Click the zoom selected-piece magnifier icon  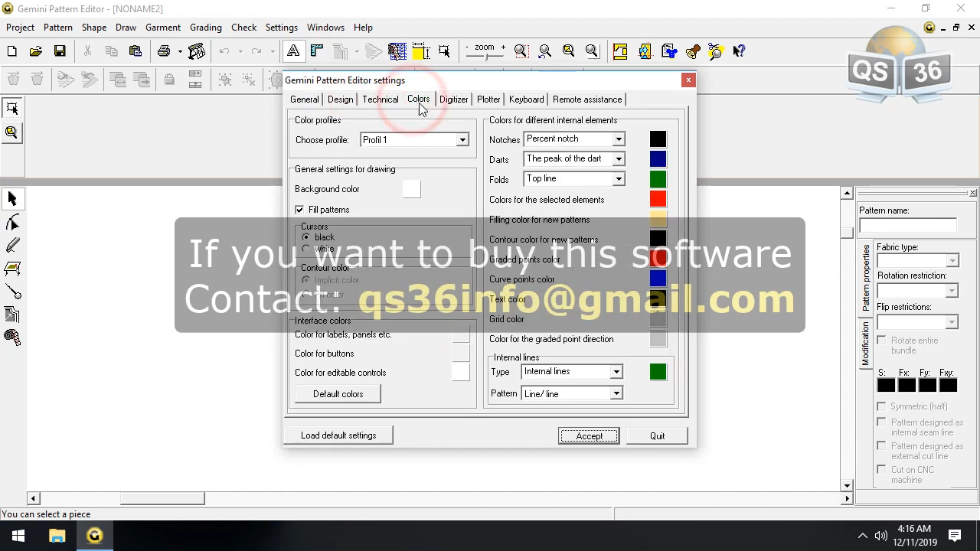click(569, 51)
